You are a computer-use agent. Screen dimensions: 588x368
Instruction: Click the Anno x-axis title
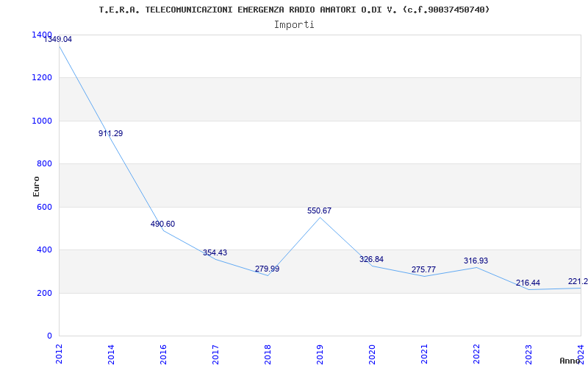tap(570, 361)
